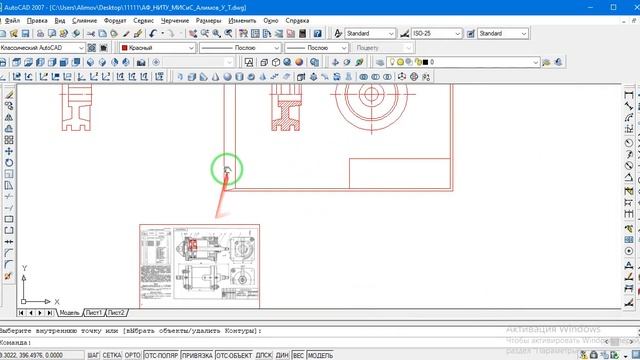
Task: Toggle ДПСК dynamic UCS
Action: 264,356
